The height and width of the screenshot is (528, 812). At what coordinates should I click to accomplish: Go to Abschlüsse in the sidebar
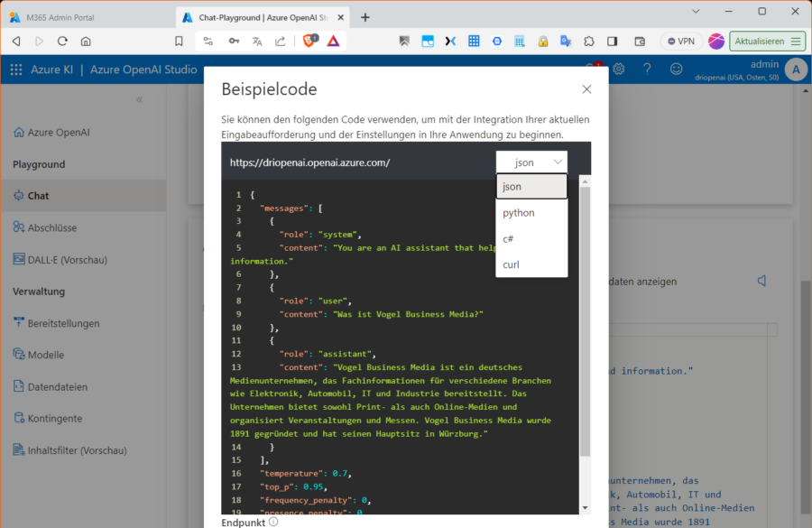[x=51, y=227]
